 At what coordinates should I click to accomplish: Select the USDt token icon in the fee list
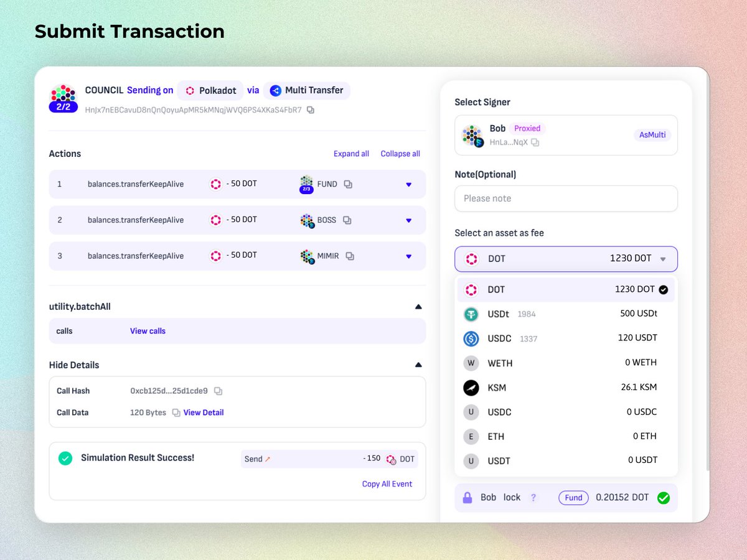[471, 314]
